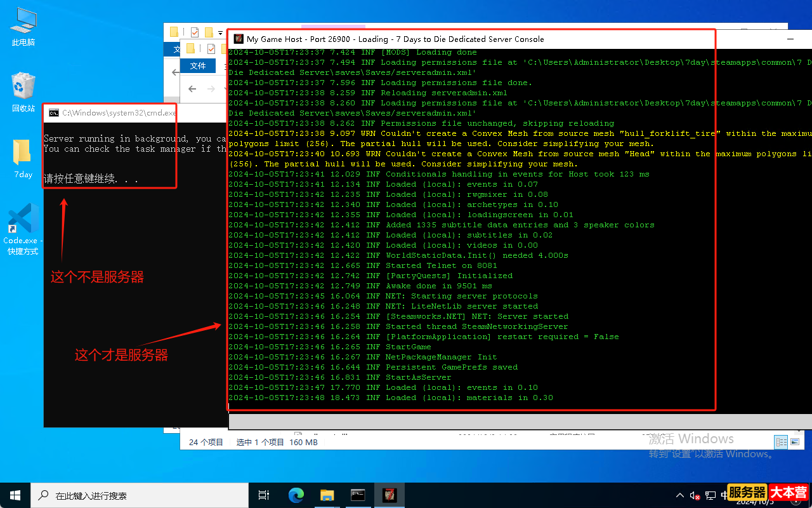The width and height of the screenshot is (812, 508).
Task: Open Task View on the taskbar
Action: coord(264,495)
